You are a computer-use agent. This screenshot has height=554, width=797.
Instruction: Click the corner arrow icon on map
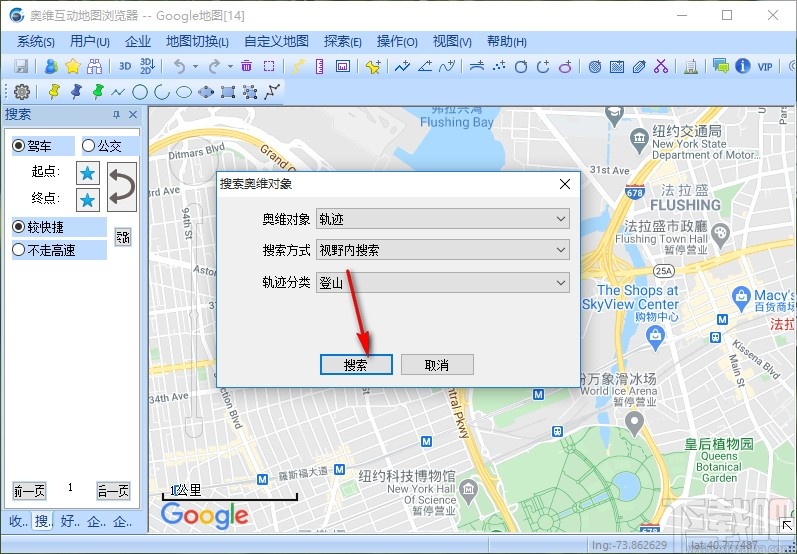click(x=786, y=525)
